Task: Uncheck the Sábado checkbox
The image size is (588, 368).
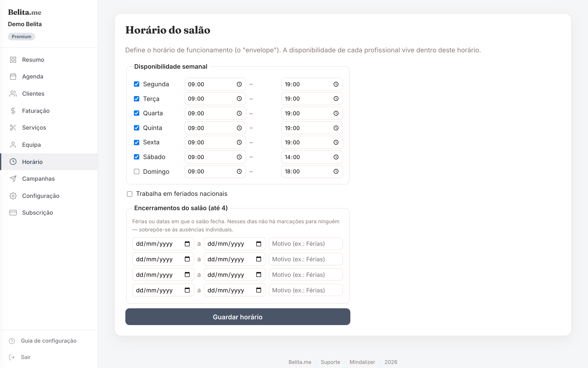Action: click(137, 157)
